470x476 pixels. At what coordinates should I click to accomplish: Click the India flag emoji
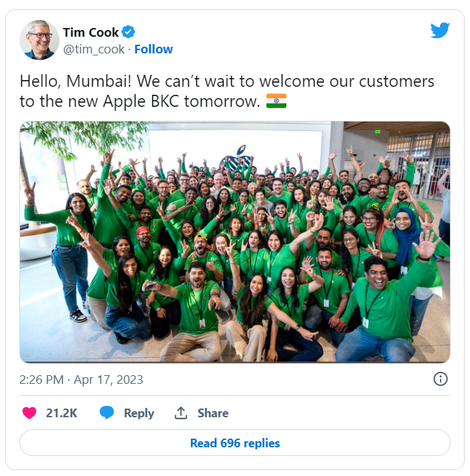pos(276,101)
